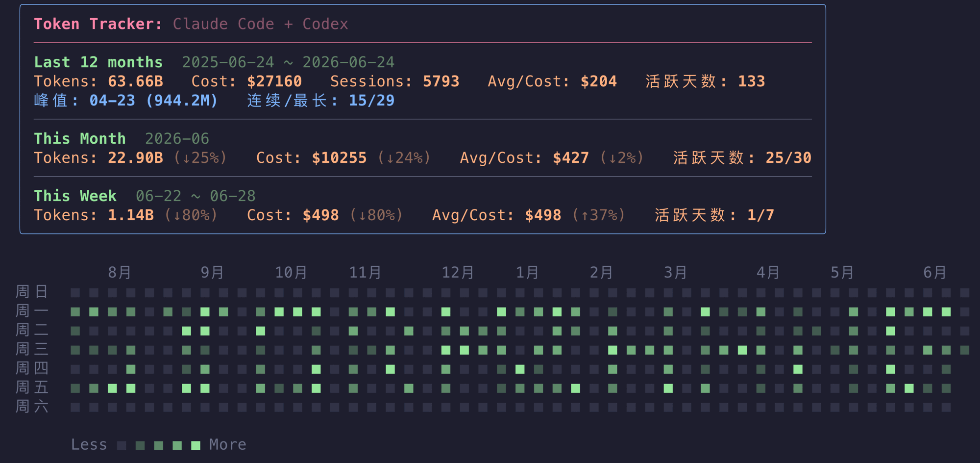Click the darkest legend swatch next to Less

[x=122, y=445]
